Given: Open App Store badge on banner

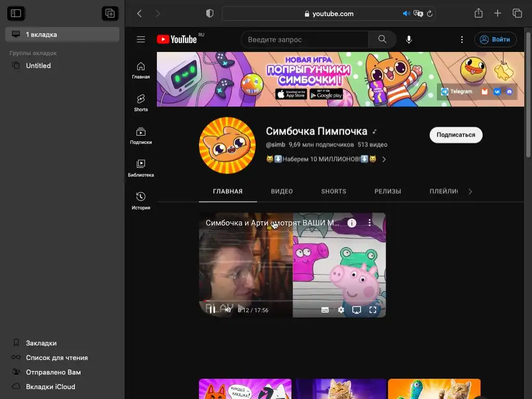Looking at the screenshot, I should pos(291,94).
